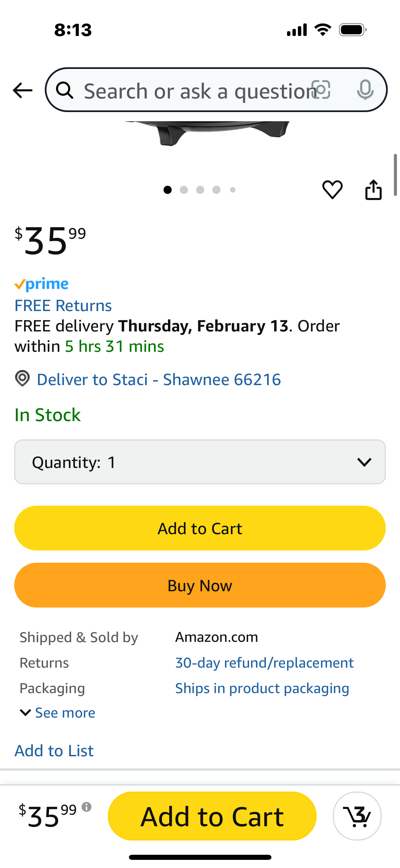Tap the share icon
400x868 pixels.
point(373,189)
